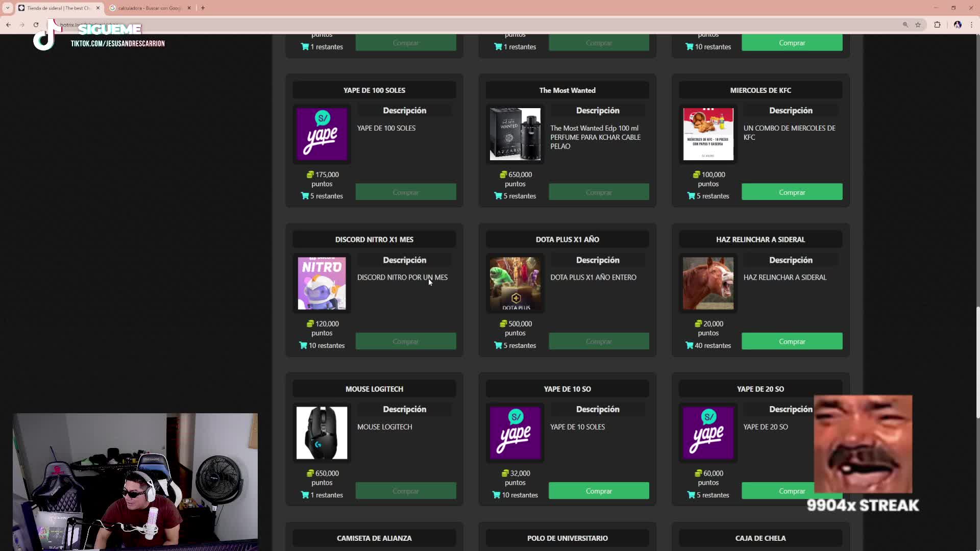Click Comprar for YAPE DE 100 SOLES
The width and height of the screenshot is (980, 551).
pyautogui.click(x=406, y=192)
